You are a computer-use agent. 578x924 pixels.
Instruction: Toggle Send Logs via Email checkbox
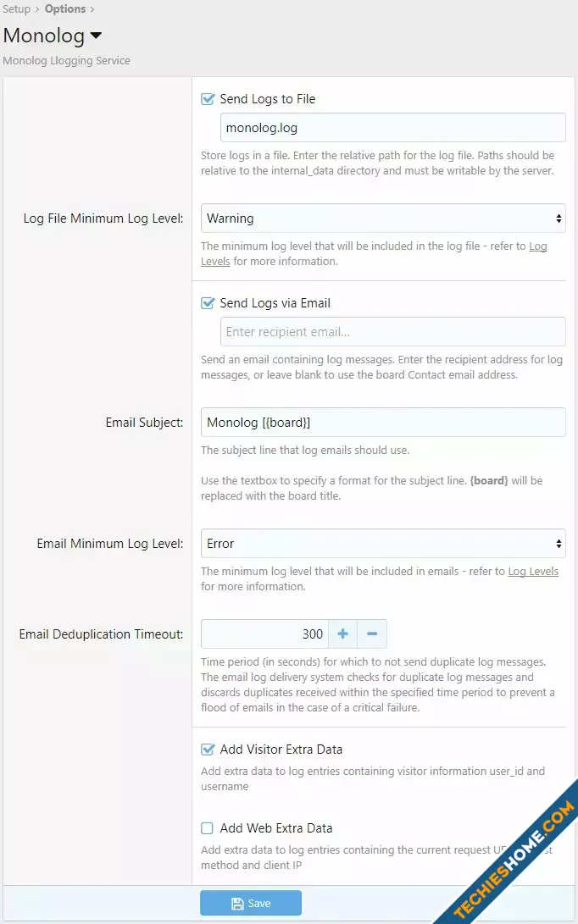pyautogui.click(x=208, y=303)
